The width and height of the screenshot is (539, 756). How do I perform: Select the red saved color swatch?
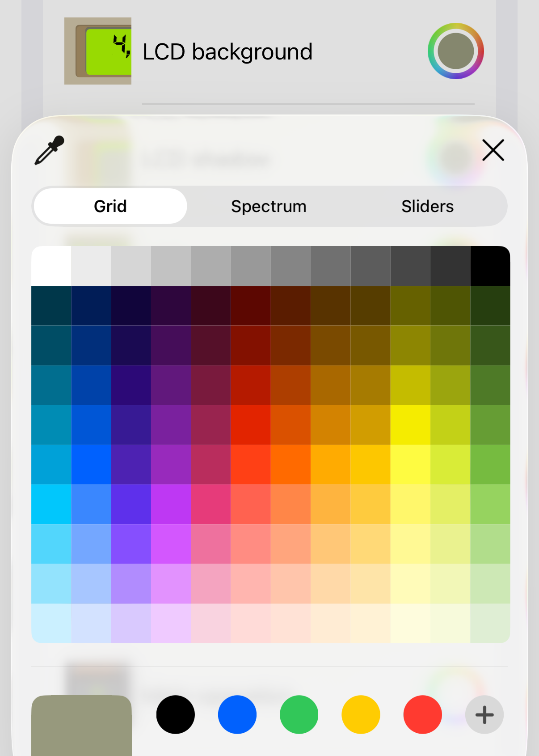pyautogui.click(x=422, y=714)
